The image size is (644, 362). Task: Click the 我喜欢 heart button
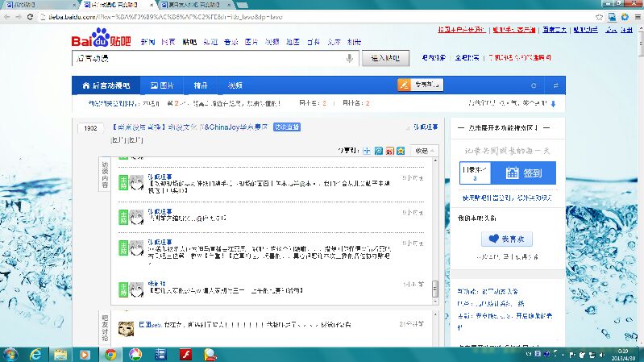coord(507,239)
